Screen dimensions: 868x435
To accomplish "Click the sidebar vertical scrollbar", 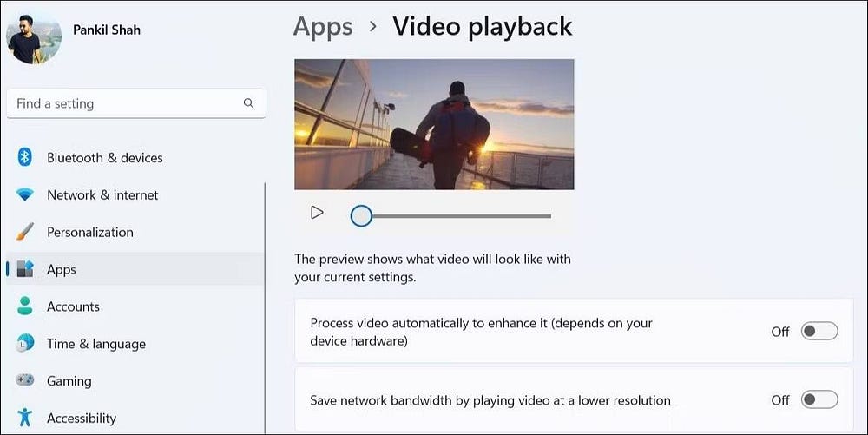I will tap(265, 308).
